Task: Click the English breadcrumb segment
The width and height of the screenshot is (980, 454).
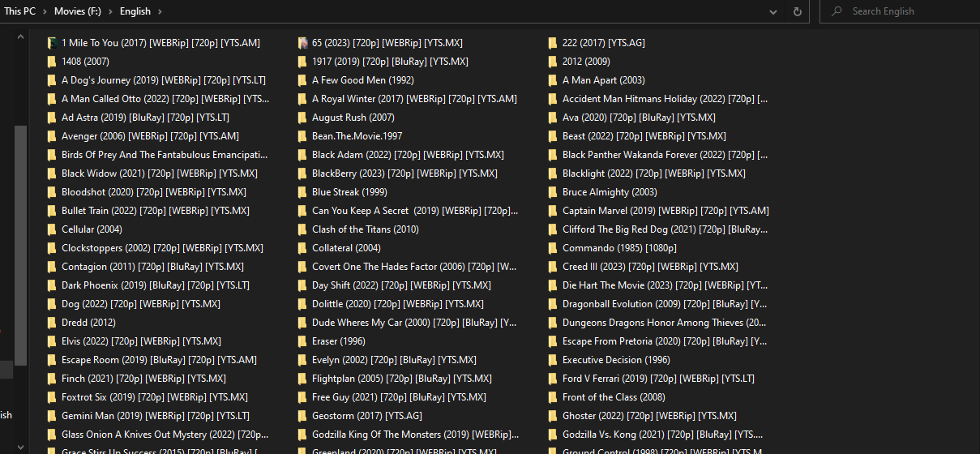Action: click(x=135, y=11)
